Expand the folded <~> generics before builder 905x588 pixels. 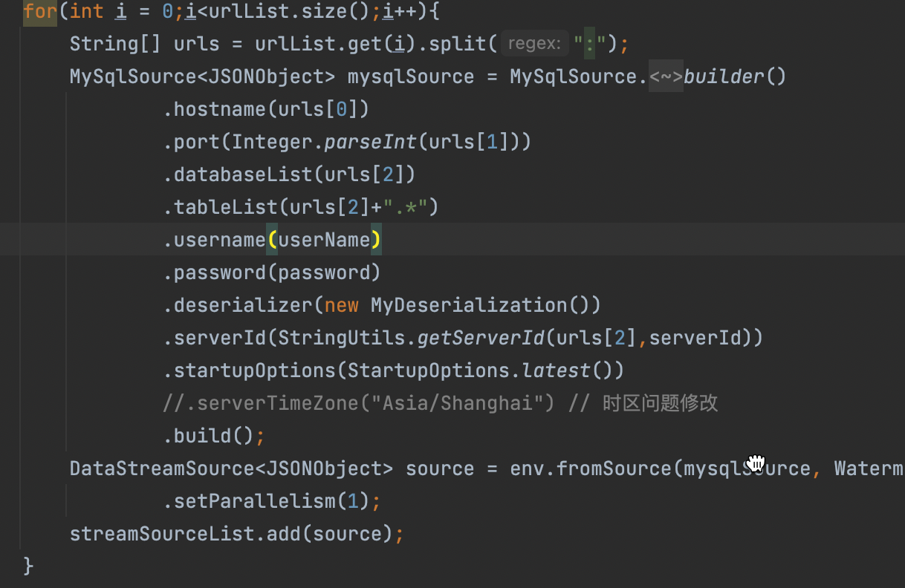coord(666,76)
